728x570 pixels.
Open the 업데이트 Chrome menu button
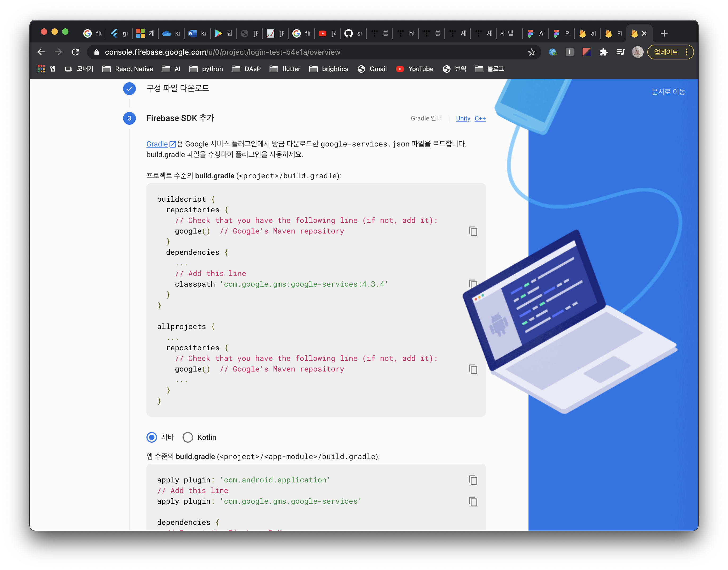tap(670, 52)
